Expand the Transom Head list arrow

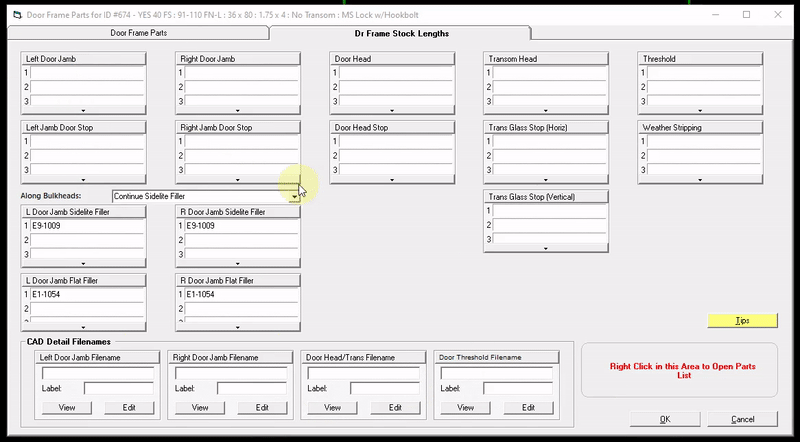pyautogui.click(x=546, y=110)
